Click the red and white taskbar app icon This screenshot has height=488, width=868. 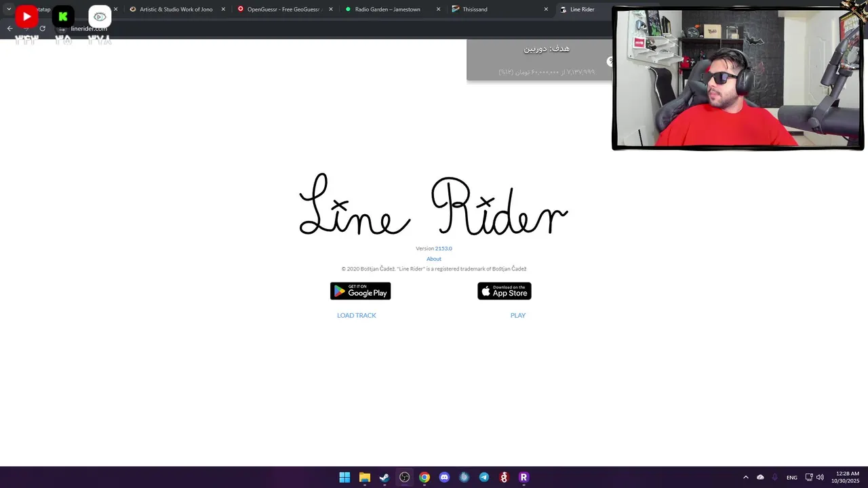pyautogui.click(x=504, y=477)
